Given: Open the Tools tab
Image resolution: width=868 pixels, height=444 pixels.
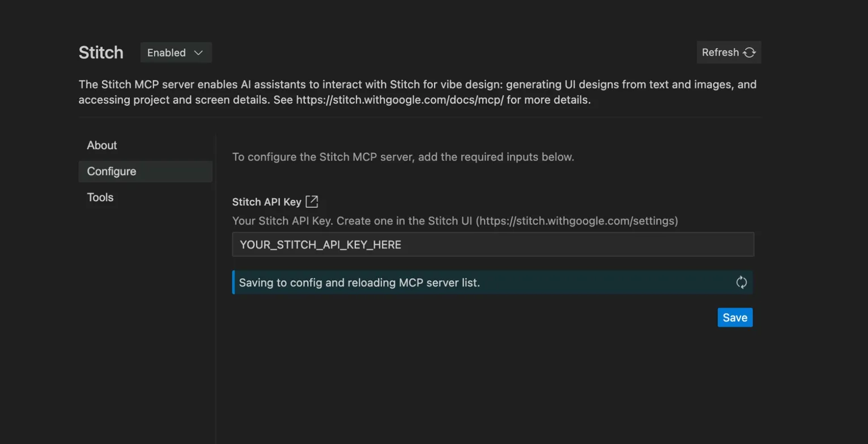Looking at the screenshot, I should 100,197.
